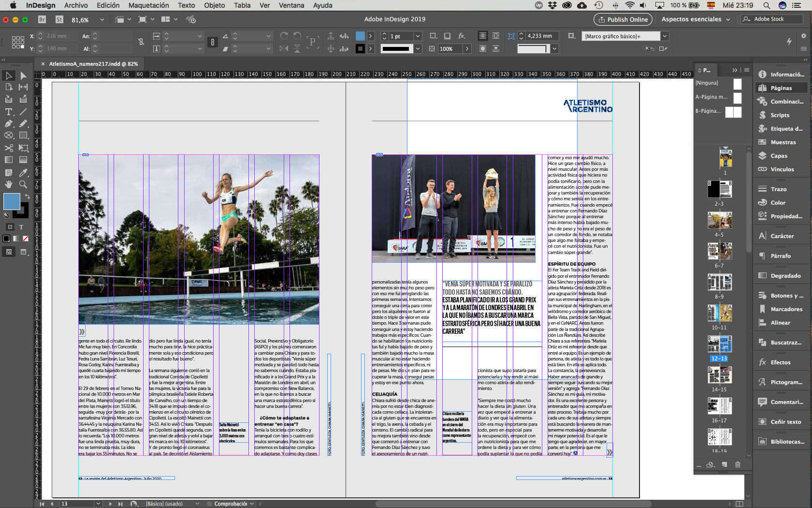Pick the Pen tool
This screenshot has height=508, width=812.
coord(9,123)
